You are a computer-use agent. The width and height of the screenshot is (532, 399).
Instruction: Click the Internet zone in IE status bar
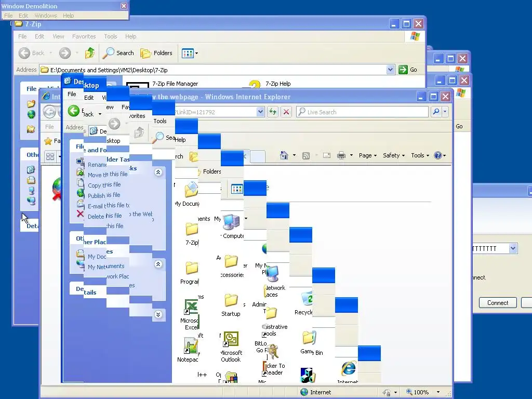click(316, 392)
